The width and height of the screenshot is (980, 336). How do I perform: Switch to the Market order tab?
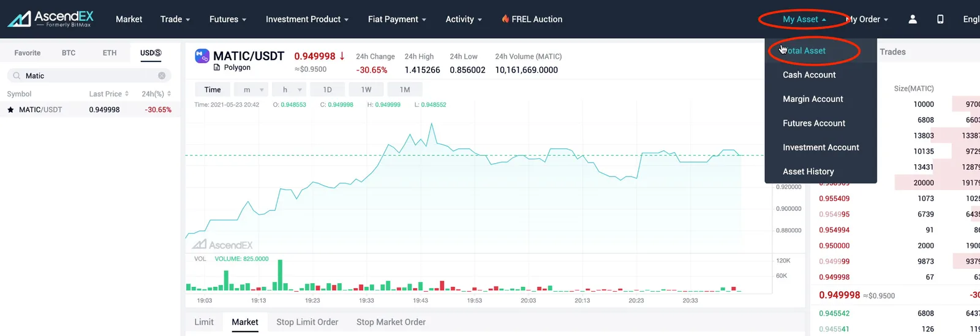(x=245, y=322)
